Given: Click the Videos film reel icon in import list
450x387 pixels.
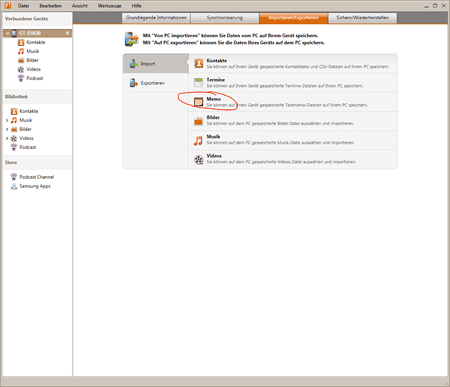Looking at the screenshot, I should click(x=199, y=160).
